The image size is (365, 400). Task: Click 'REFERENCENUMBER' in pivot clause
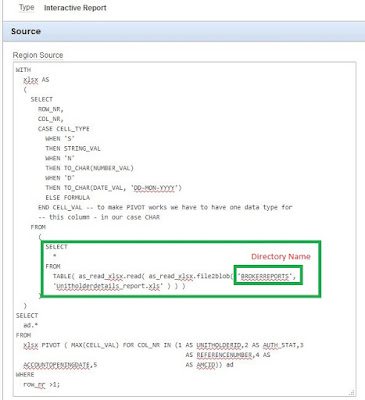pos(224,355)
